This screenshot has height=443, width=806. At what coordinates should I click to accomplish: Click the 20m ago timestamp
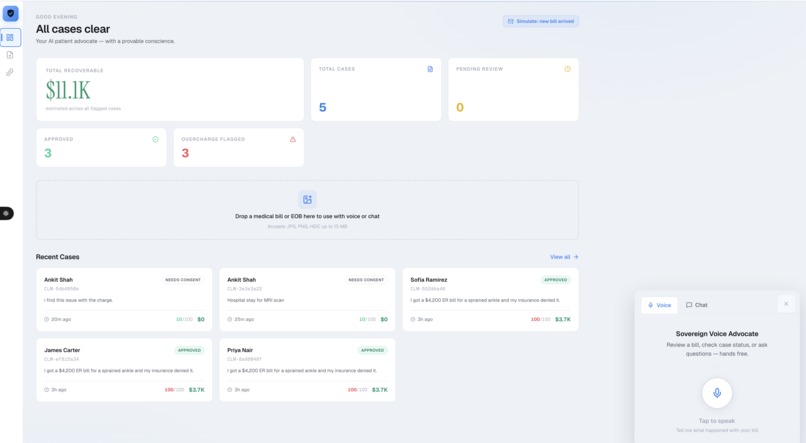(x=61, y=319)
